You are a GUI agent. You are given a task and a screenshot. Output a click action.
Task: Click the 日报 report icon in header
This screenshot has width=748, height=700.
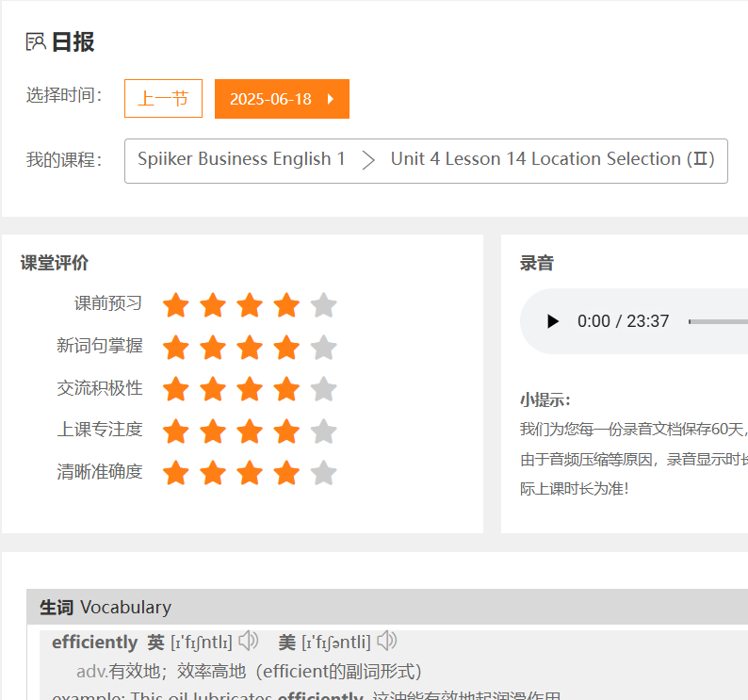(x=36, y=41)
